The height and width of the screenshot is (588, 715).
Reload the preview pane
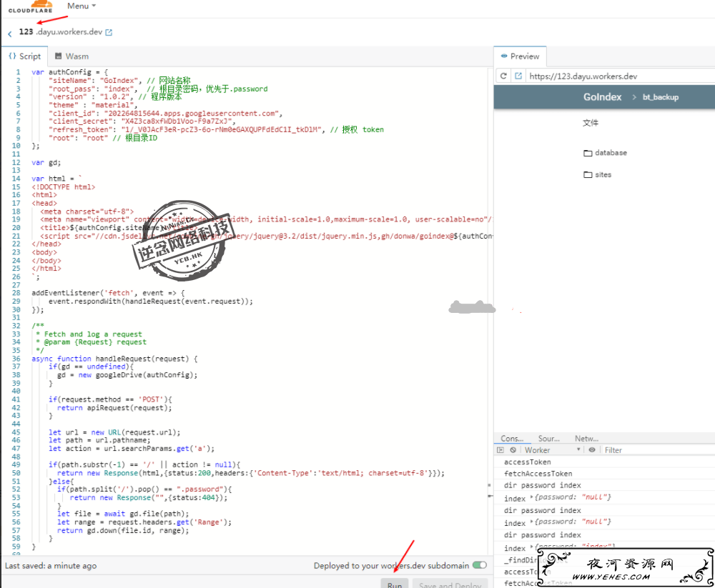coord(503,76)
